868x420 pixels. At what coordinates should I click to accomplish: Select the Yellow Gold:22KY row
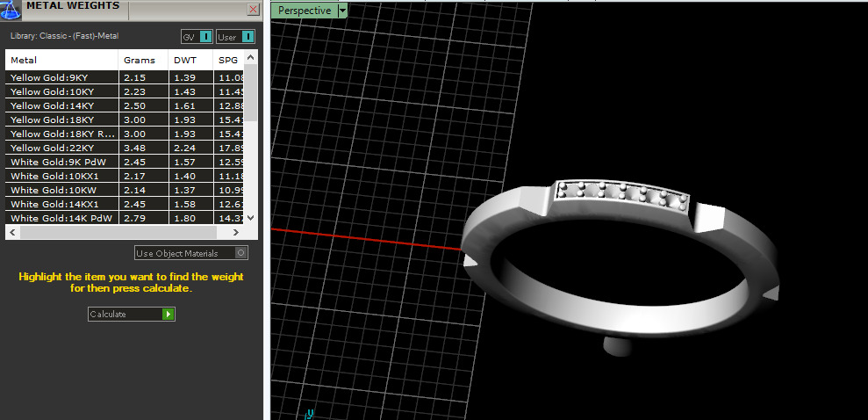pyautogui.click(x=125, y=148)
